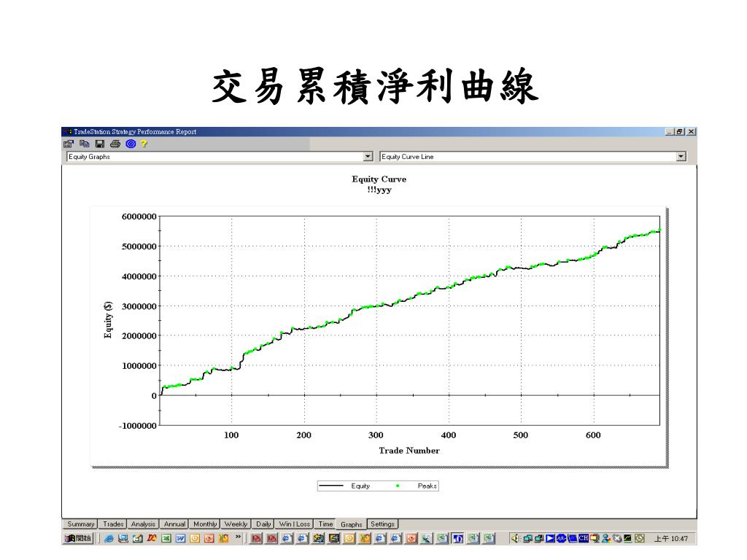
Task: Print the report using the printer icon
Action: (115, 144)
